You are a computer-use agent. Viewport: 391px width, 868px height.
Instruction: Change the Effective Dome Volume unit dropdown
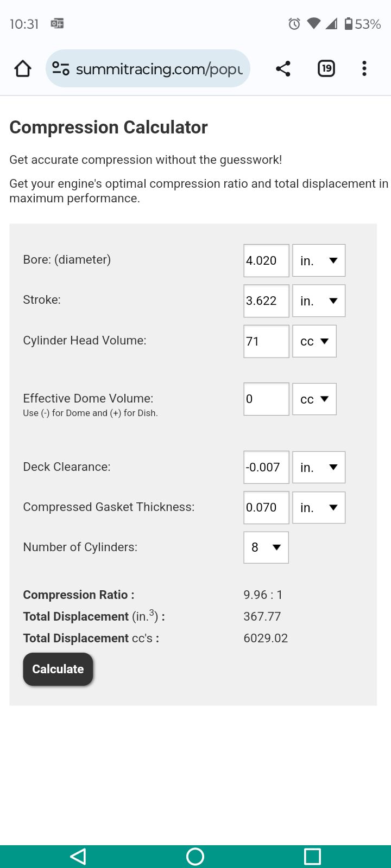click(x=314, y=399)
